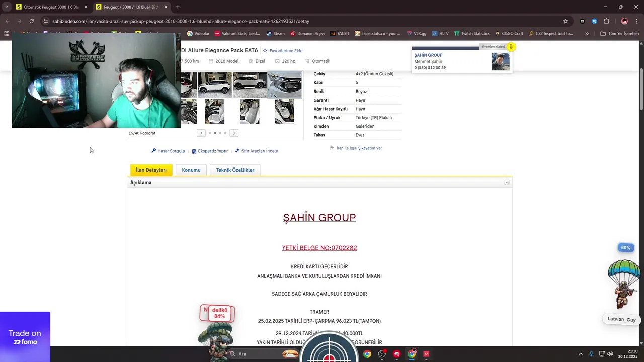Click Sıfır Araçları İncele link
The width and height of the screenshot is (644, 362).
tap(256, 151)
